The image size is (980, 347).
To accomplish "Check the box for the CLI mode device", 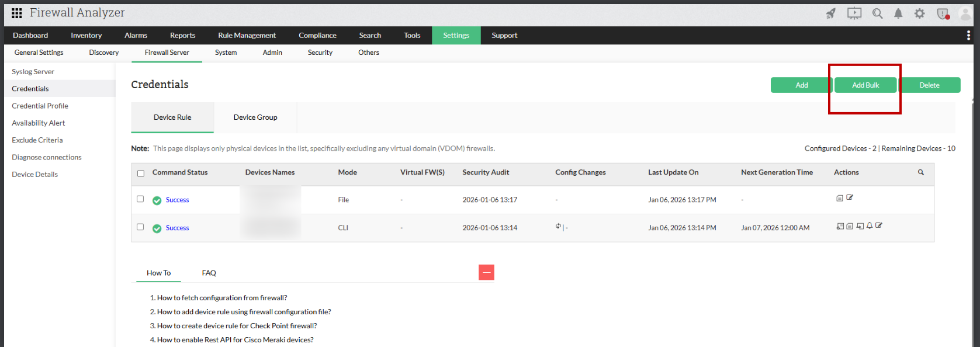I will pyautogui.click(x=140, y=227).
